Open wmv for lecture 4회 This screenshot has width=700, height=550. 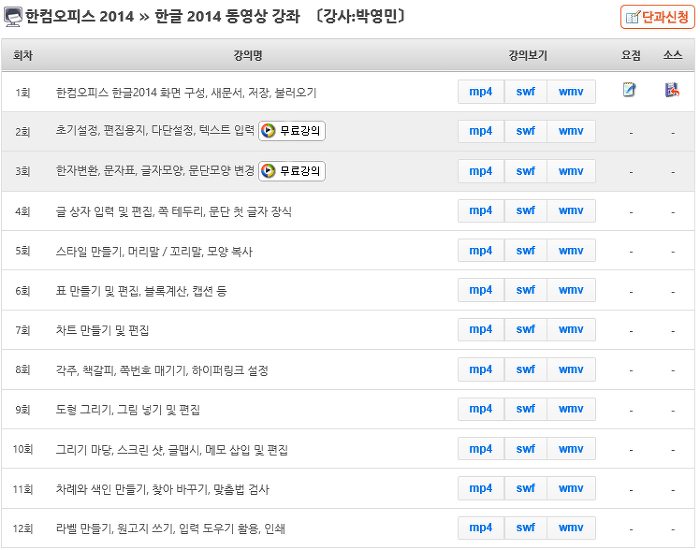[571, 210]
